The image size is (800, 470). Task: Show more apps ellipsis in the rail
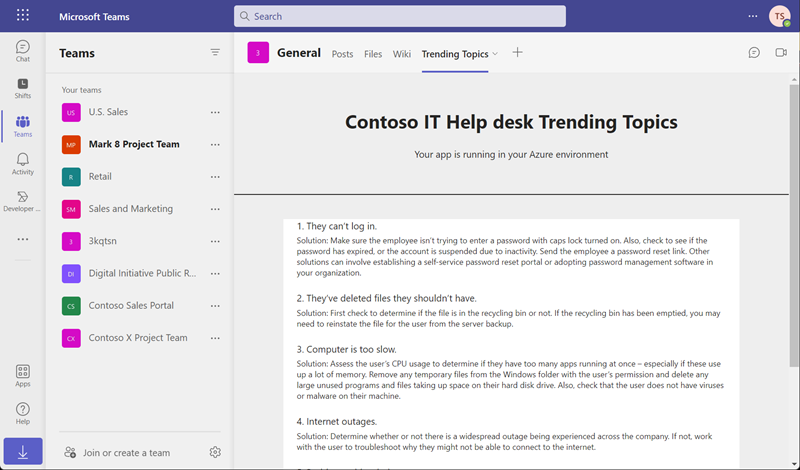point(22,239)
